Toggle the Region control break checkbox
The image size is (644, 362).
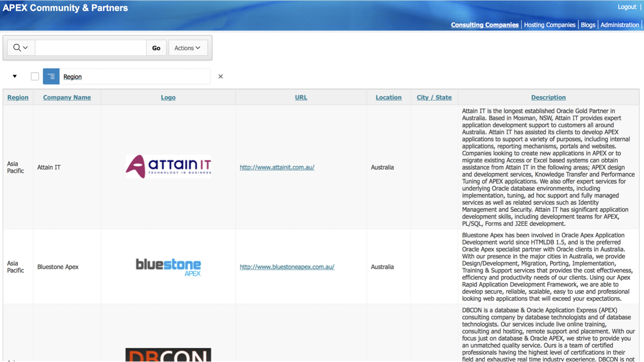[35, 77]
